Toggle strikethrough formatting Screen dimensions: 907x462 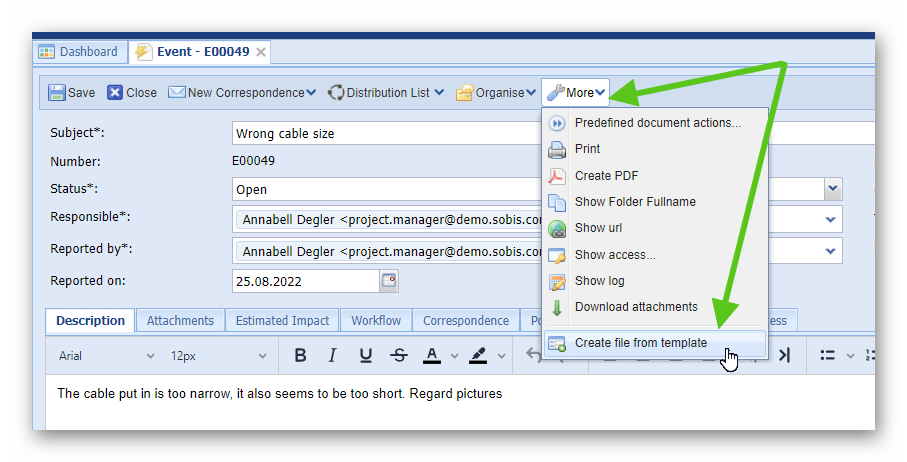pos(399,355)
